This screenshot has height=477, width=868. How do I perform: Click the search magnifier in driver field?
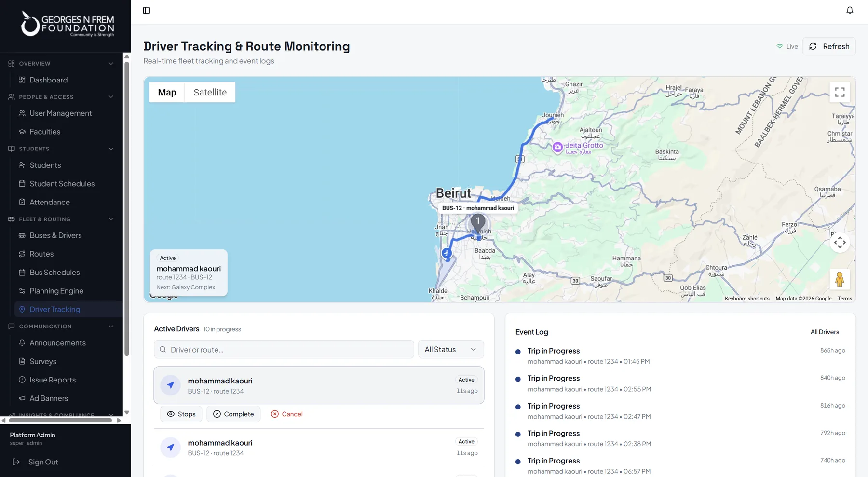tap(163, 350)
